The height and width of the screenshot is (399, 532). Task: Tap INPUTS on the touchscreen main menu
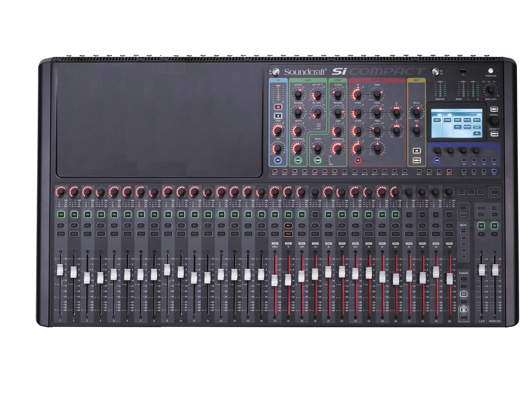pyautogui.click(x=477, y=120)
